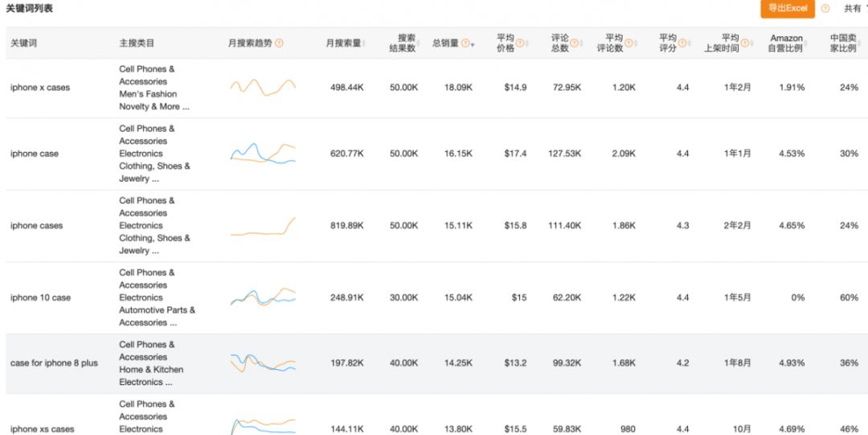Sort by 总销量 using the sort arrow

(x=473, y=44)
